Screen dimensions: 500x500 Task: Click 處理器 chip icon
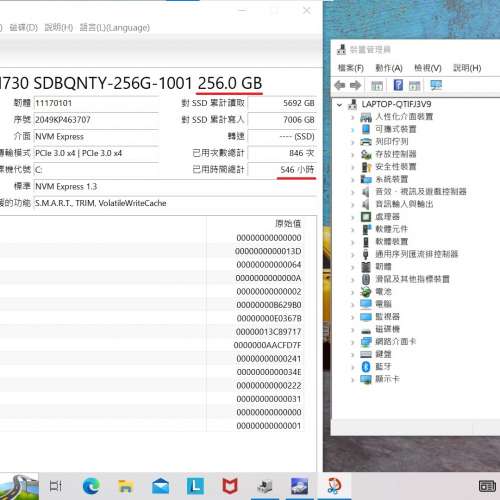coord(366,217)
